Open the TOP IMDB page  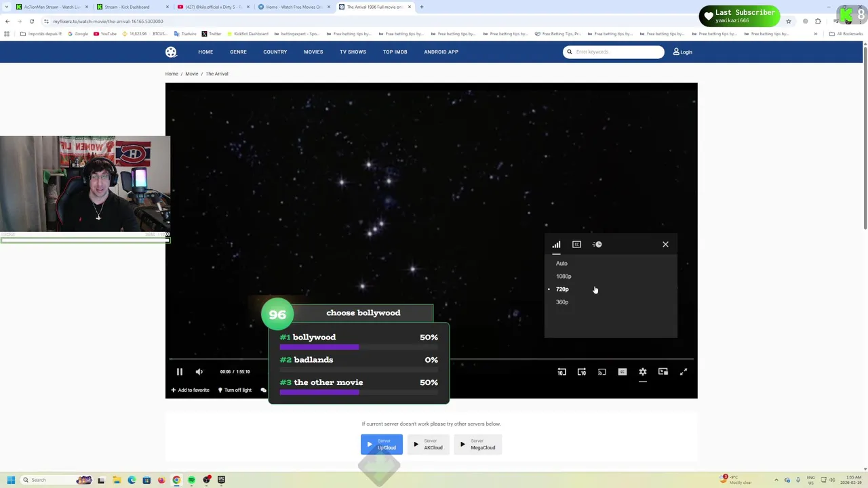click(395, 52)
